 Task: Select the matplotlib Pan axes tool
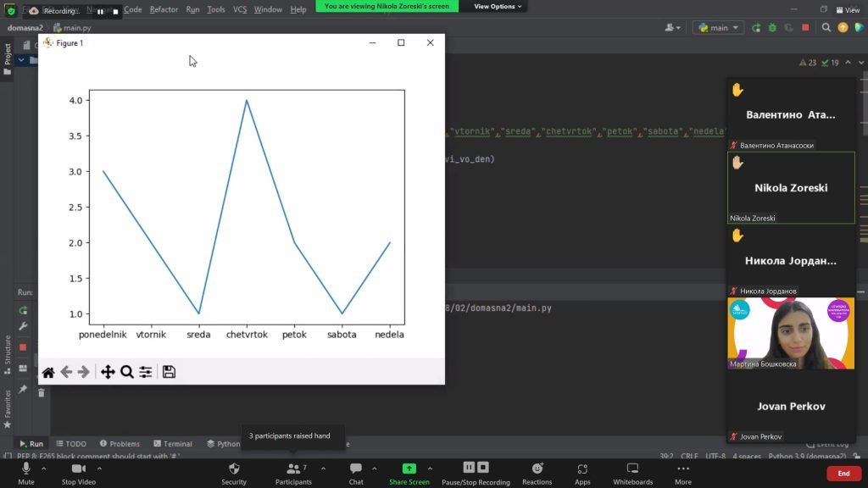pos(108,372)
